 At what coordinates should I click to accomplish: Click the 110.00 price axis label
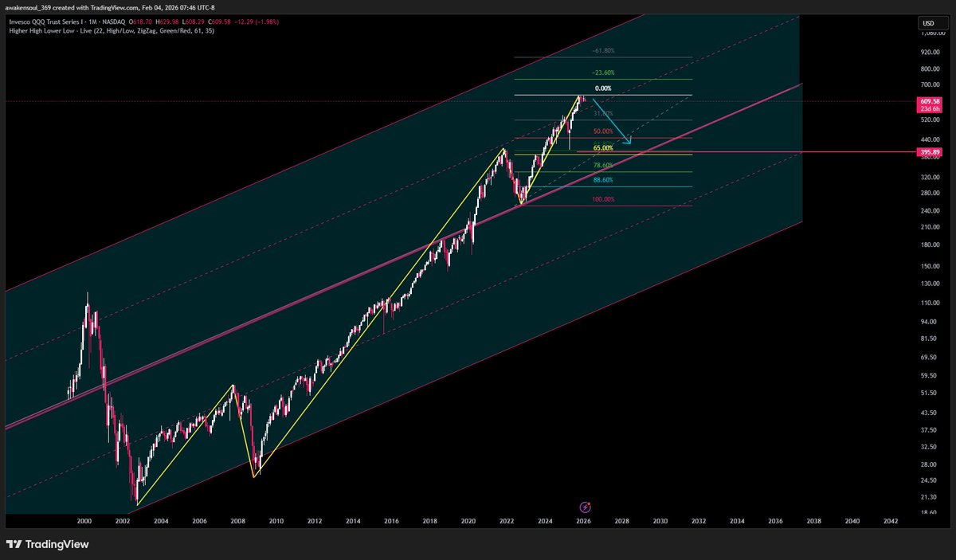[x=931, y=303]
